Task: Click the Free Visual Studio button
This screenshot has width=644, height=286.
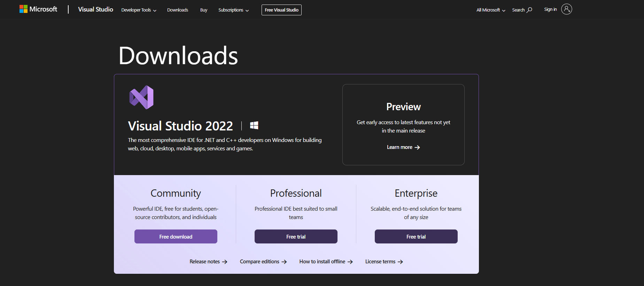Action: tap(281, 10)
